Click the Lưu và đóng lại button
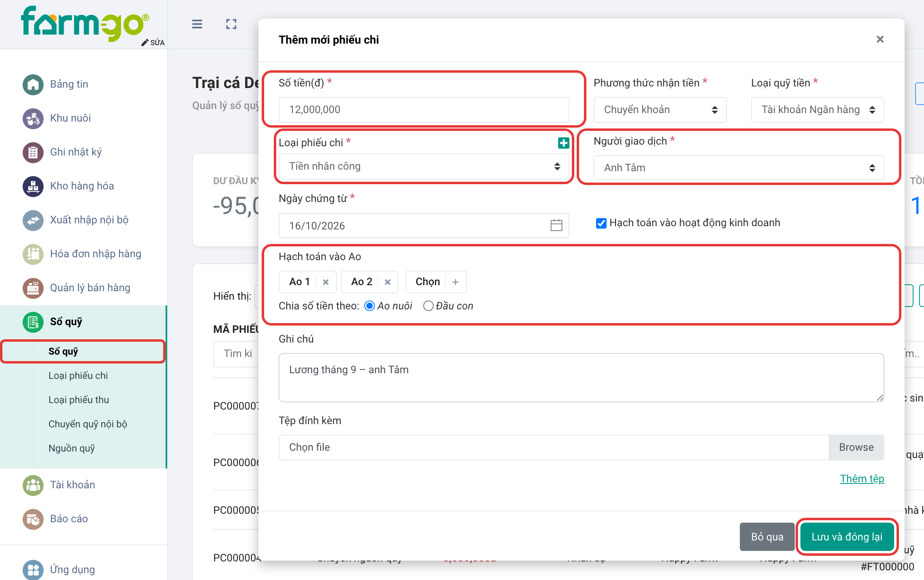Viewport: 924px width, 580px height. 847,537
